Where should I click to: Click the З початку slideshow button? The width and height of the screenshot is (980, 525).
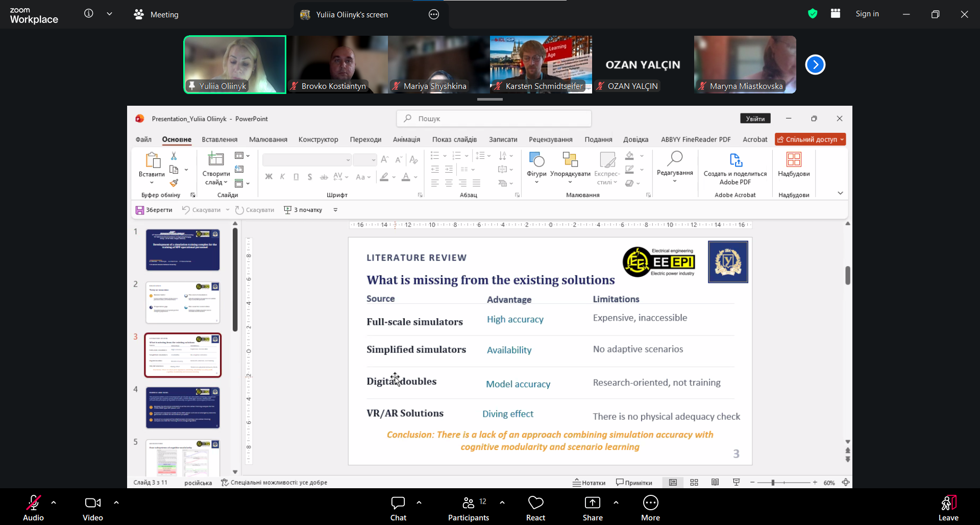coord(303,210)
